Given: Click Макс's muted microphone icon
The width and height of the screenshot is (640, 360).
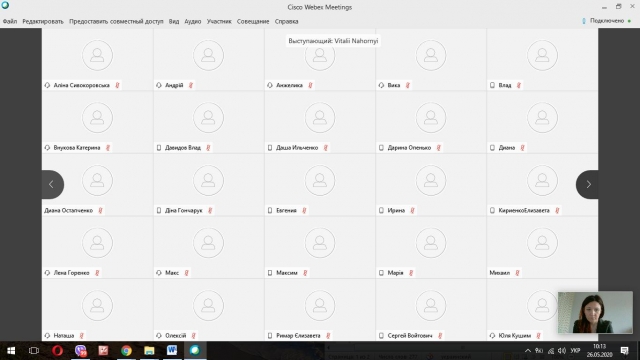Looking at the screenshot, I should (187, 273).
